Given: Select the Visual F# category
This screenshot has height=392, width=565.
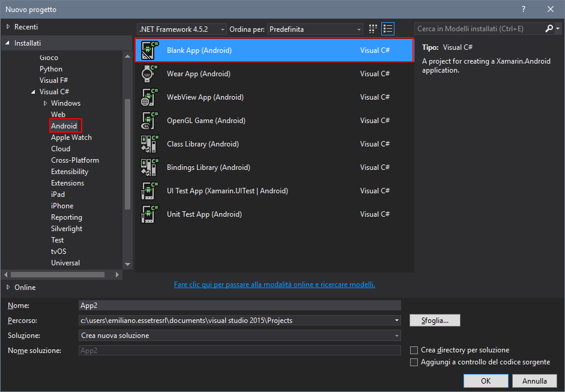Looking at the screenshot, I should click(x=53, y=80).
